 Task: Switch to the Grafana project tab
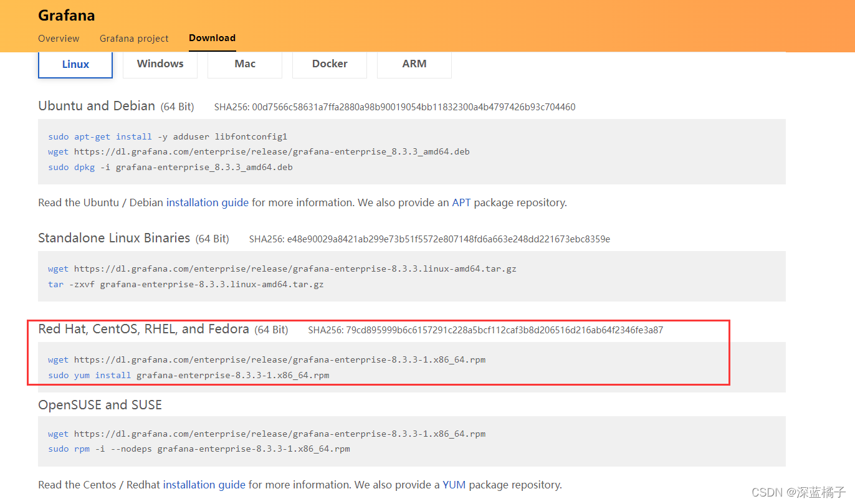pyautogui.click(x=134, y=39)
